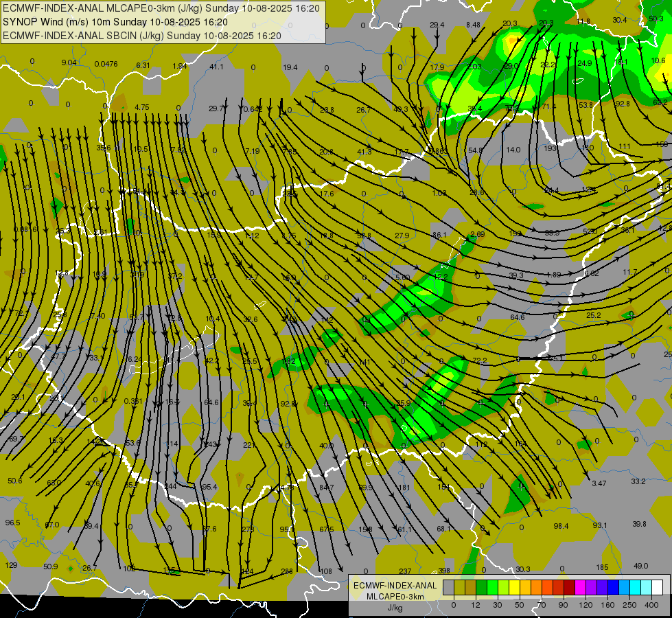Image resolution: width=672 pixels, height=618 pixels.
Task: Click the ECMWF-INDEX-ANAL SBCIN title line
Action: [142, 36]
